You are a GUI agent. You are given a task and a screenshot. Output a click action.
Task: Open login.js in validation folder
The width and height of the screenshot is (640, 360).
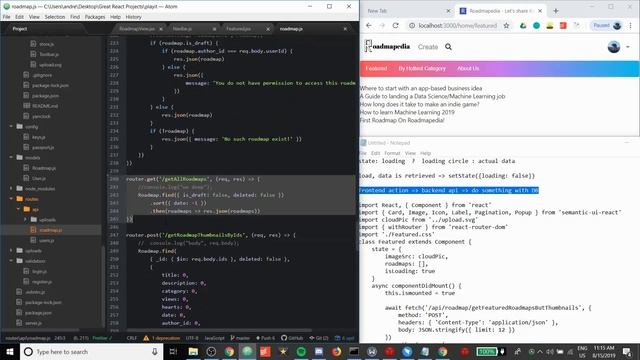(x=40, y=271)
